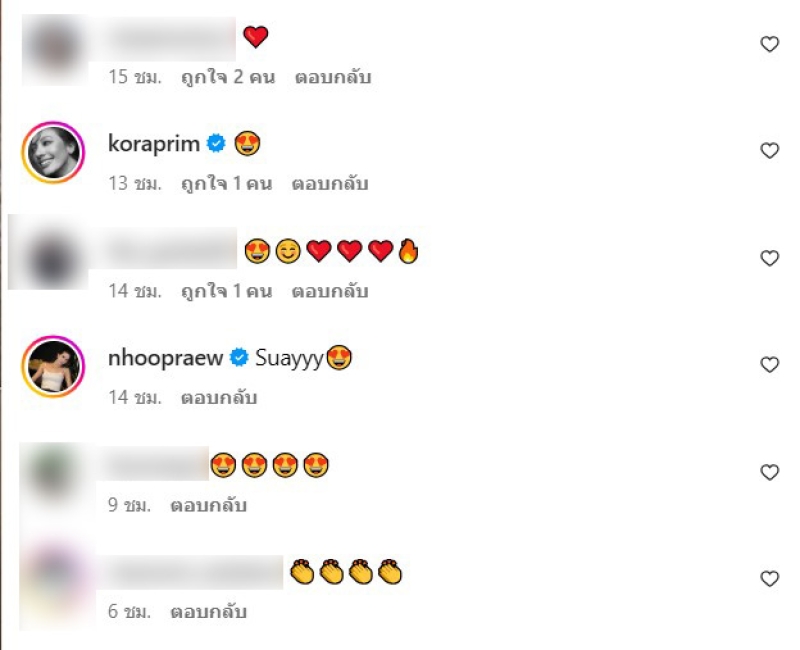View 'ถูกใจ 1 คน' on koraprim's comment
The image size is (800, 650).
click(227, 184)
